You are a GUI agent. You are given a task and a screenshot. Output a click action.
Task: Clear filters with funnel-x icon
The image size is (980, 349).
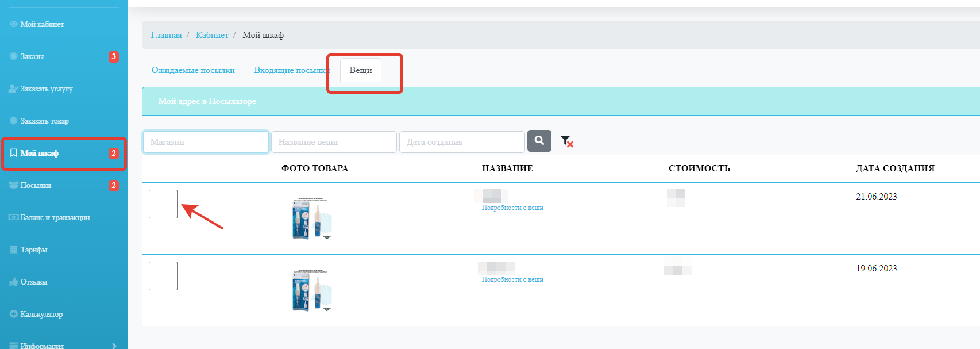[x=567, y=141]
